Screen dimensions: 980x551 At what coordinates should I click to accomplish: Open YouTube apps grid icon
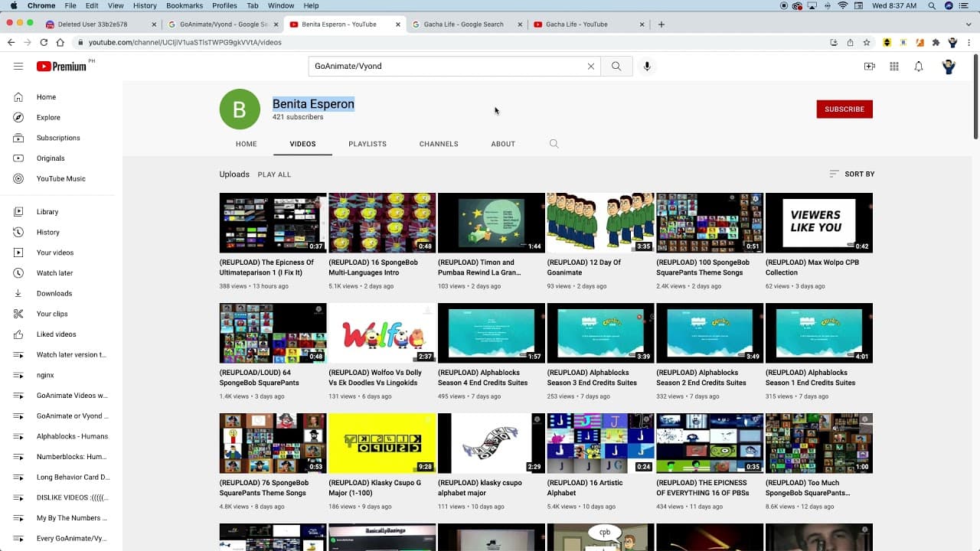[x=894, y=67]
